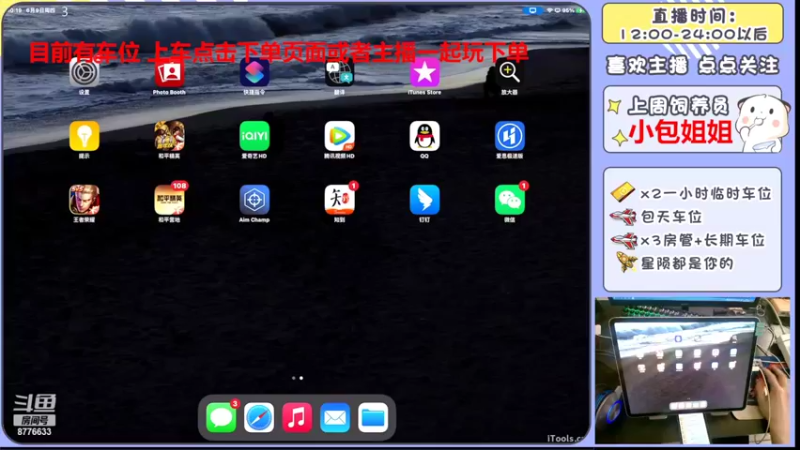
Task: Launch the QQ penguin app
Action: click(x=424, y=136)
